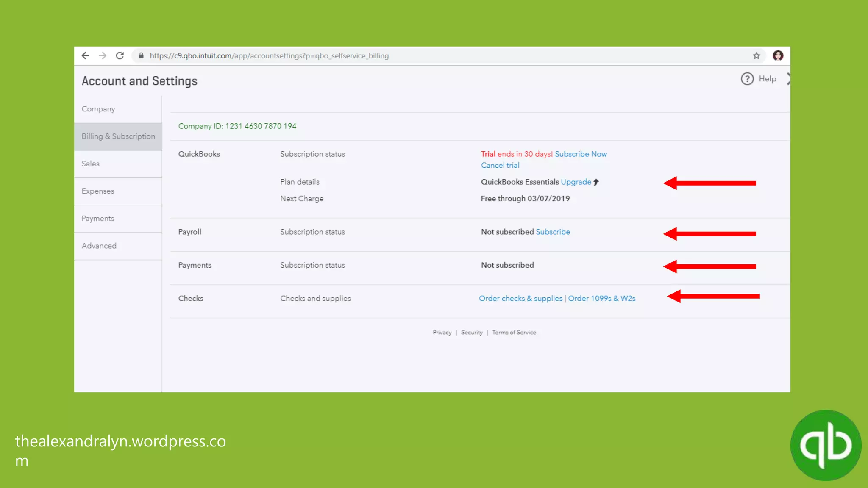The image size is (868, 488).
Task: Bookmark page with star icon
Action: (757, 55)
